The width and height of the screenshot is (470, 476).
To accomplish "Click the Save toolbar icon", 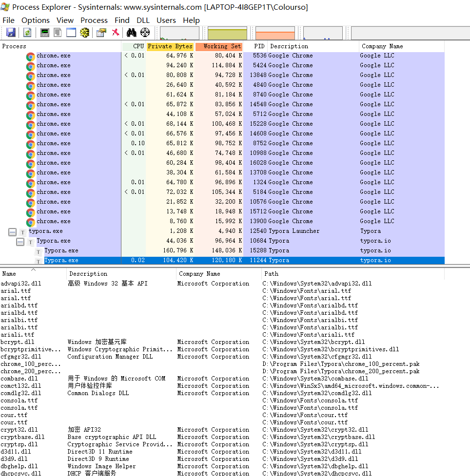I will point(11,33).
